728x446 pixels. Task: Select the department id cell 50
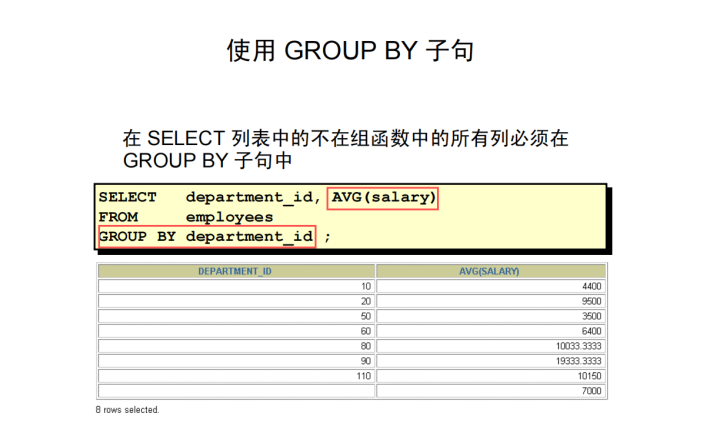pos(236,316)
